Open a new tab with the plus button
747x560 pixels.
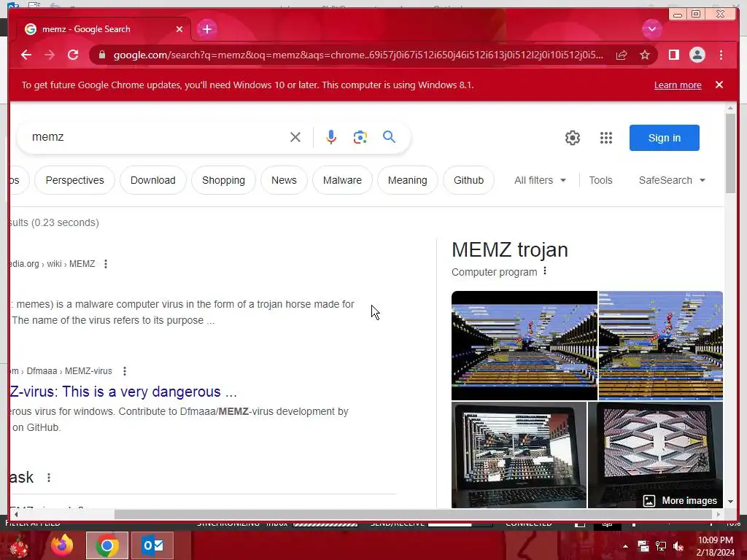[x=206, y=29]
